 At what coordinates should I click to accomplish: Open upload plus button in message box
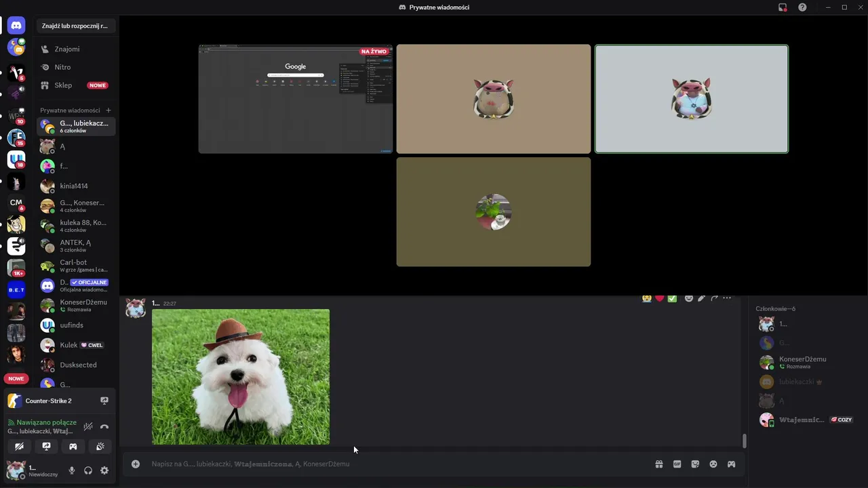click(x=136, y=464)
